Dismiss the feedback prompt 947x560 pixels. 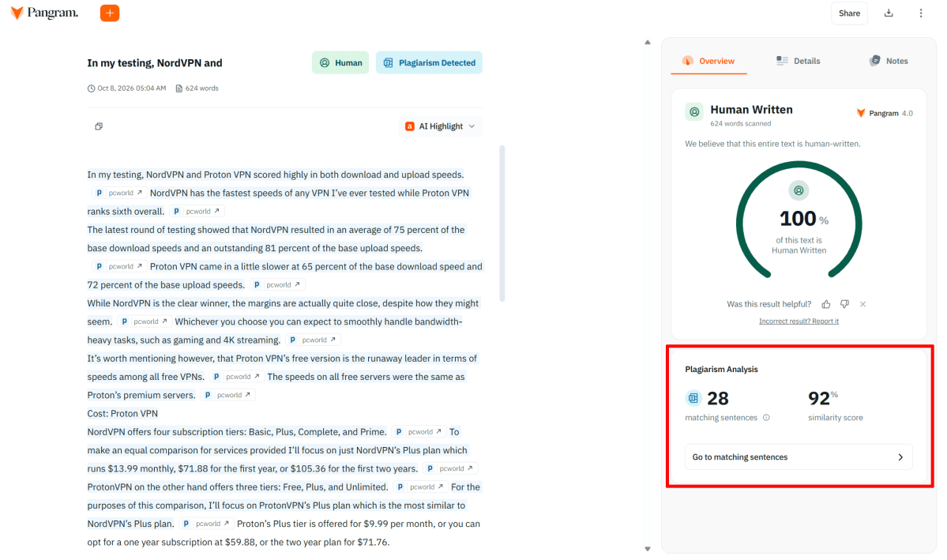click(x=862, y=304)
